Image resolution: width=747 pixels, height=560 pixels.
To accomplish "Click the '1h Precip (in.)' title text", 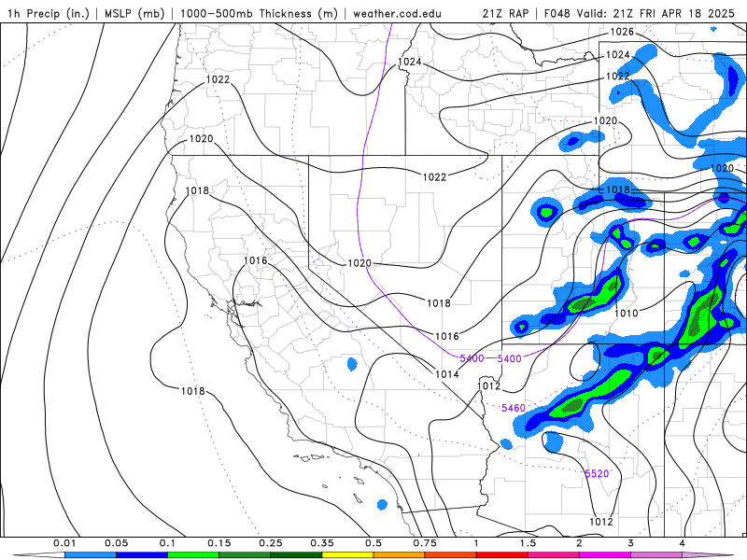I will pyautogui.click(x=49, y=13).
